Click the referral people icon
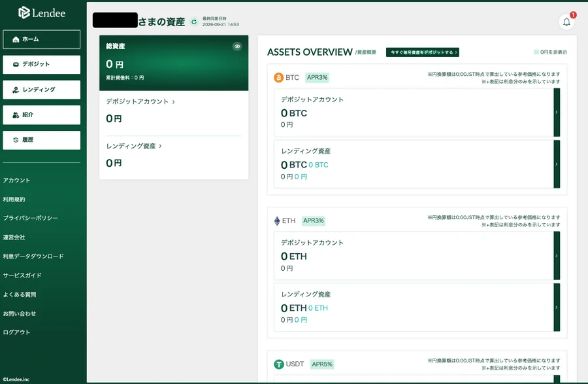Viewport: 588px width, 384px height. (x=16, y=115)
